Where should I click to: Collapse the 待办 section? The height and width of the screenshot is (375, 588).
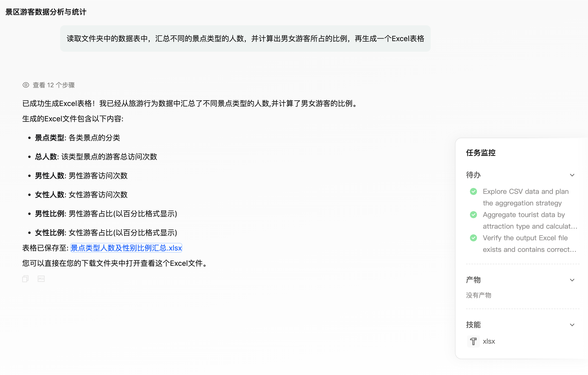coord(572,175)
